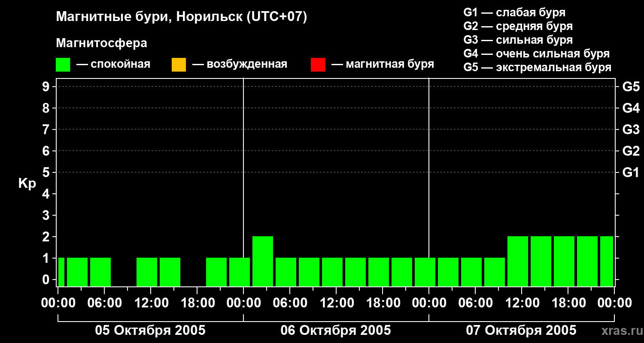The image size is (644, 343).
Task: Click the '18:00' time label under 07 Октября
Action: click(x=568, y=303)
